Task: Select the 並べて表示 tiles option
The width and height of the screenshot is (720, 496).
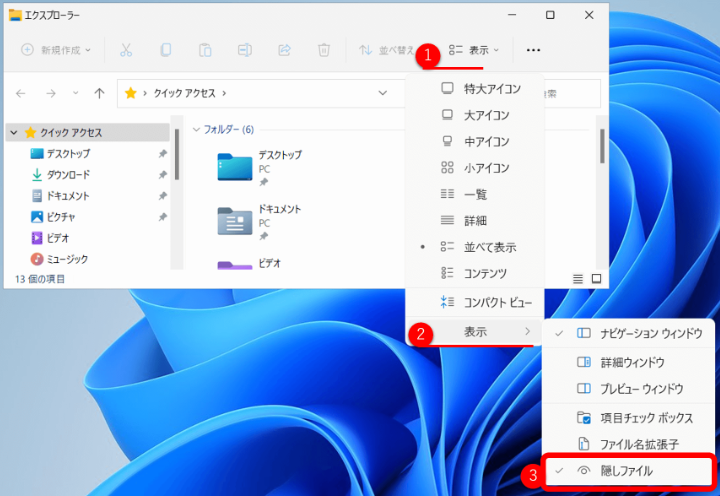Action: click(x=475, y=247)
